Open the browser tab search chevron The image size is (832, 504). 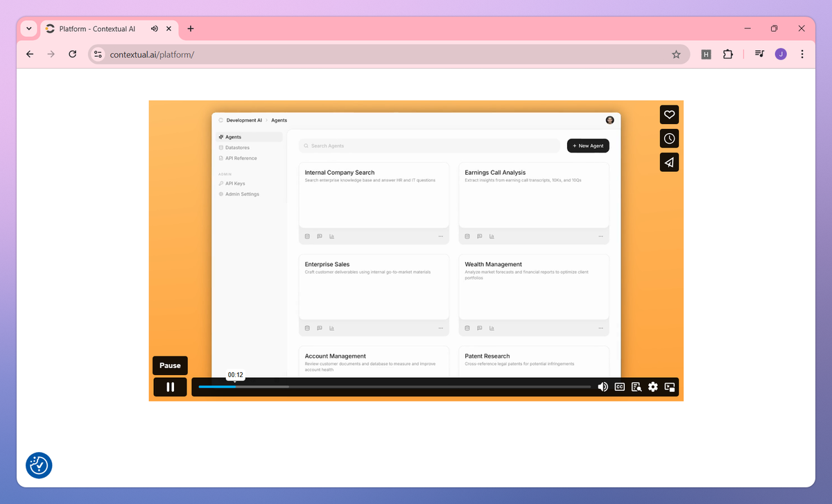pyautogui.click(x=28, y=28)
